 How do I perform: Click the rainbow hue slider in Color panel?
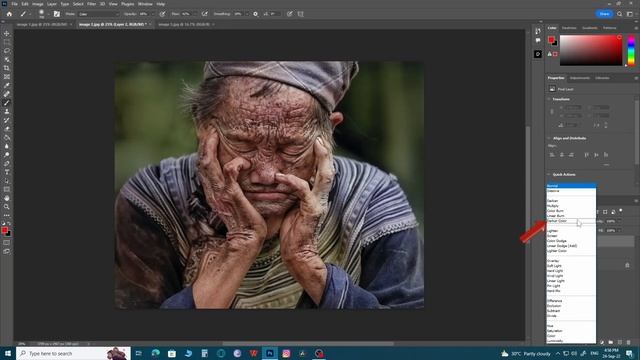pyautogui.click(x=631, y=50)
